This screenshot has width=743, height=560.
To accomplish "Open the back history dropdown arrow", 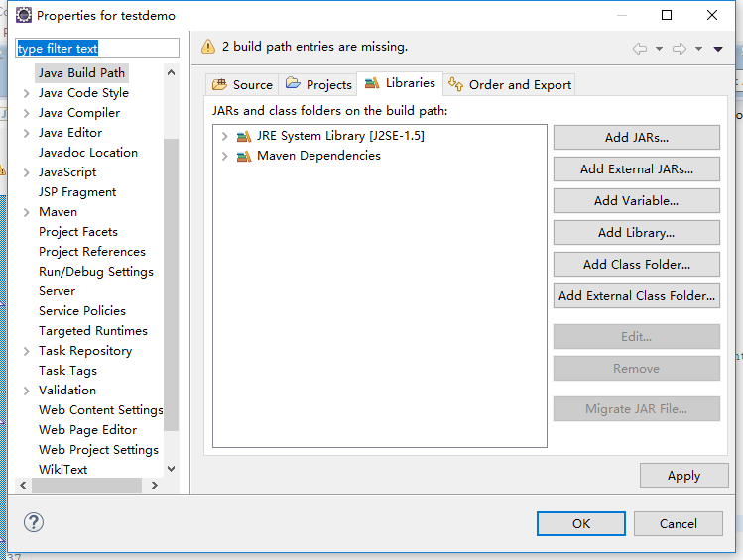I will point(659,49).
